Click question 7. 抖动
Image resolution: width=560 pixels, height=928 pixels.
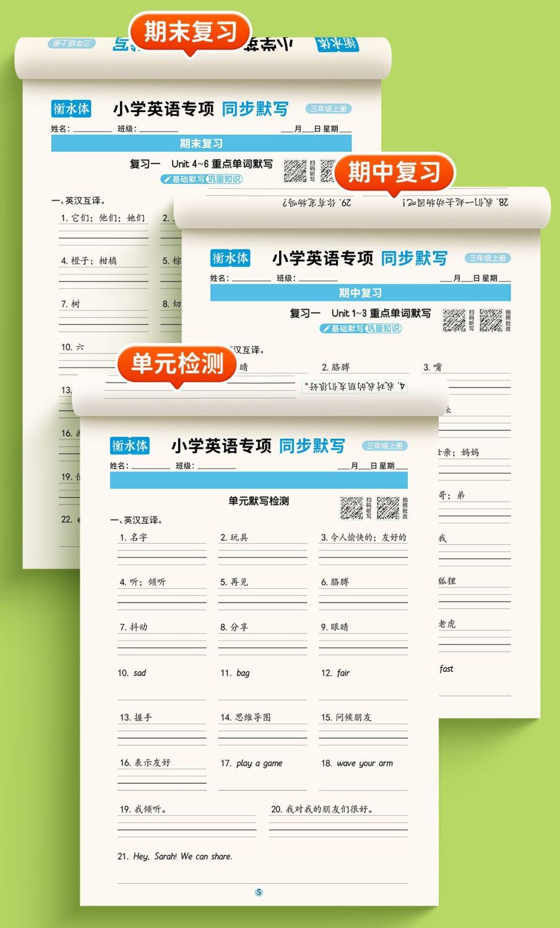134,627
